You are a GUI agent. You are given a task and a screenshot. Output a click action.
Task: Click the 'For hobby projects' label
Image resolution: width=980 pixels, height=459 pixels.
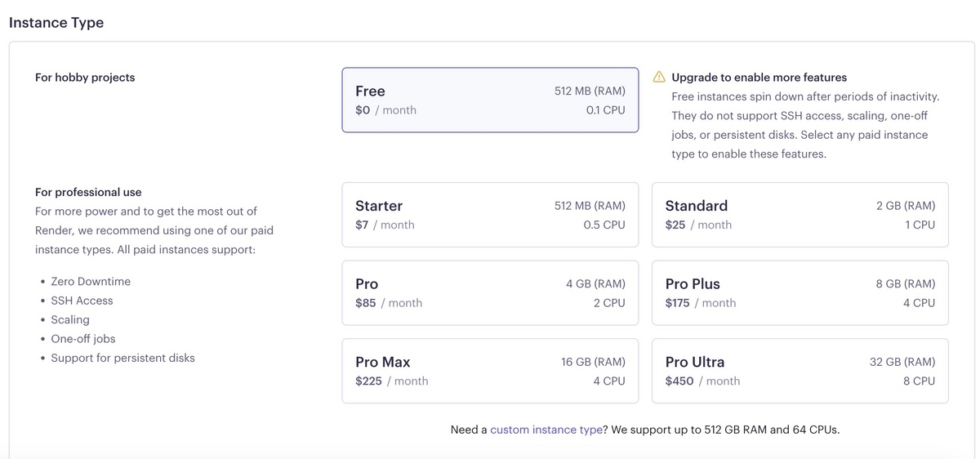click(x=85, y=78)
